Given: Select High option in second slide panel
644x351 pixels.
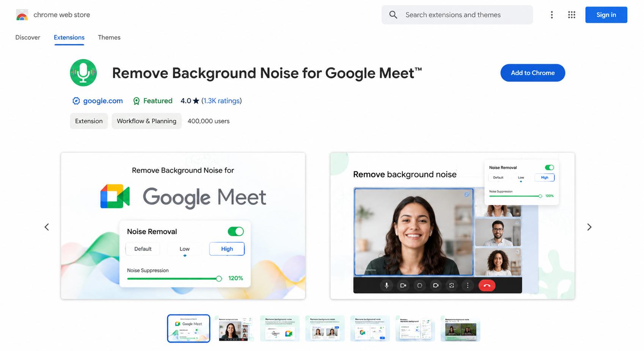Looking at the screenshot, I should click(545, 177).
